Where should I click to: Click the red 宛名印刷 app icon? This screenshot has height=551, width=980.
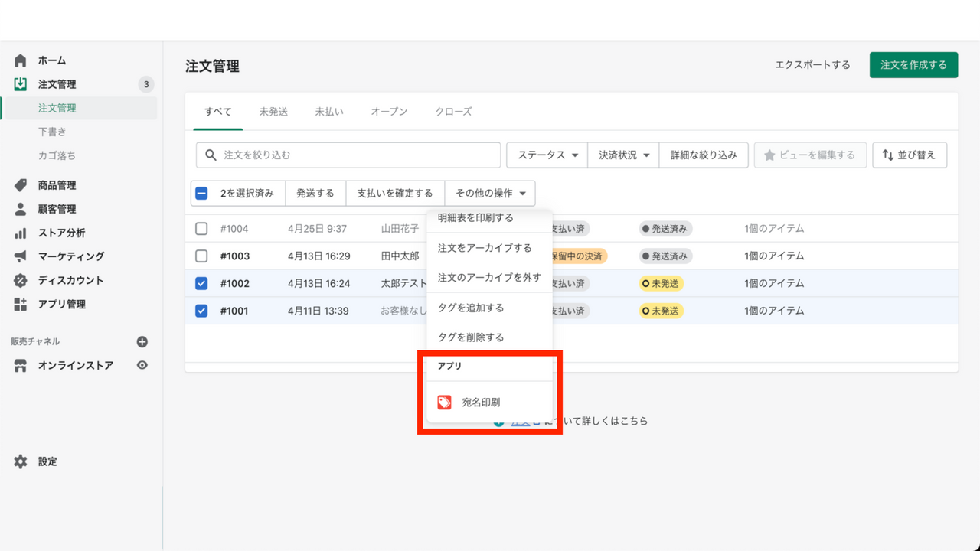coord(443,400)
